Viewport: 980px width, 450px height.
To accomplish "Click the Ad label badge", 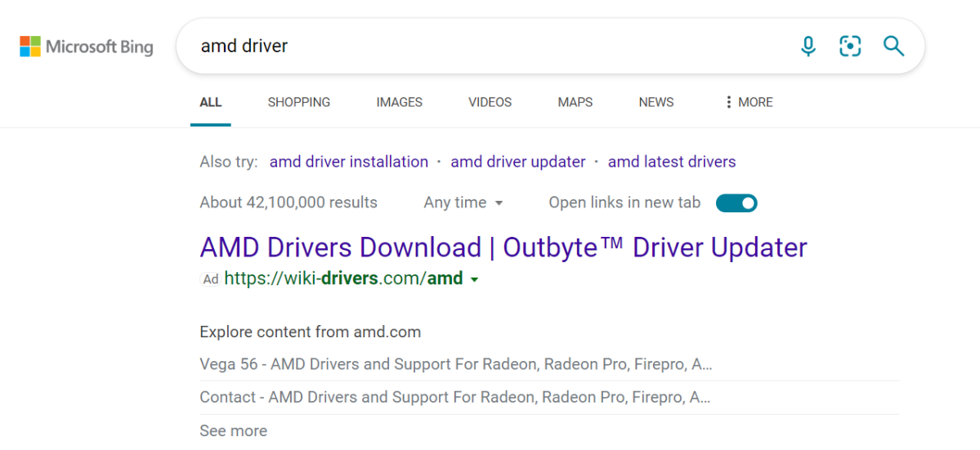I will (211, 279).
